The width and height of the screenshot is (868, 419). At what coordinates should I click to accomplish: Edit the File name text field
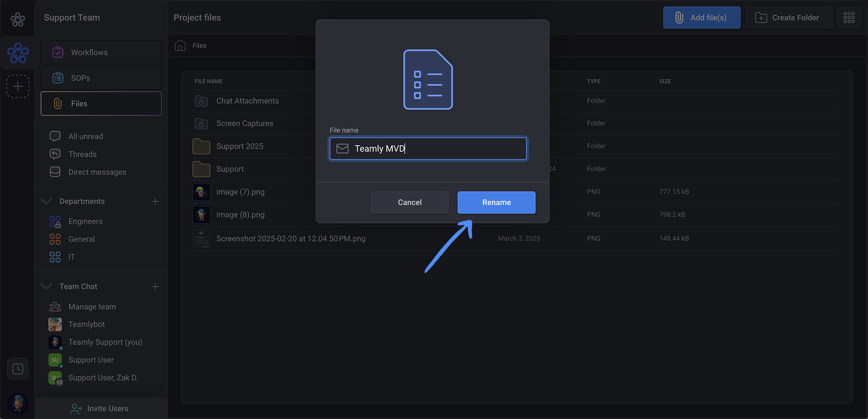428,148
